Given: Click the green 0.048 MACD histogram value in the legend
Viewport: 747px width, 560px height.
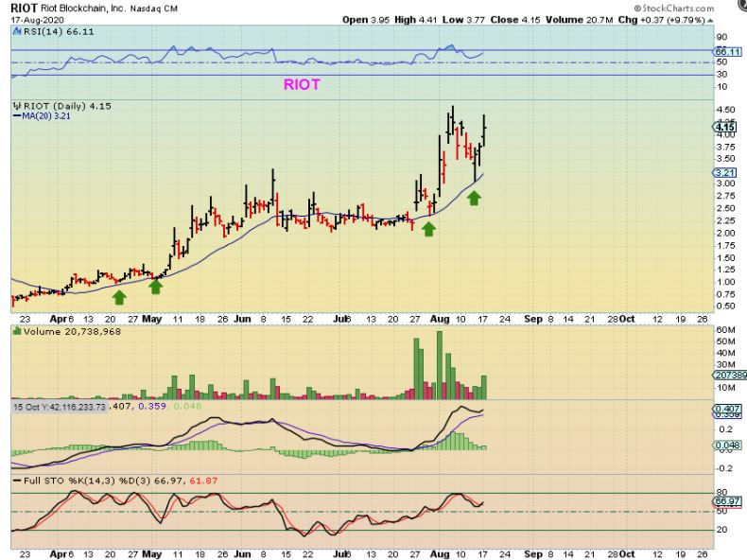Looking at the screenshot, I should [187, 406].
